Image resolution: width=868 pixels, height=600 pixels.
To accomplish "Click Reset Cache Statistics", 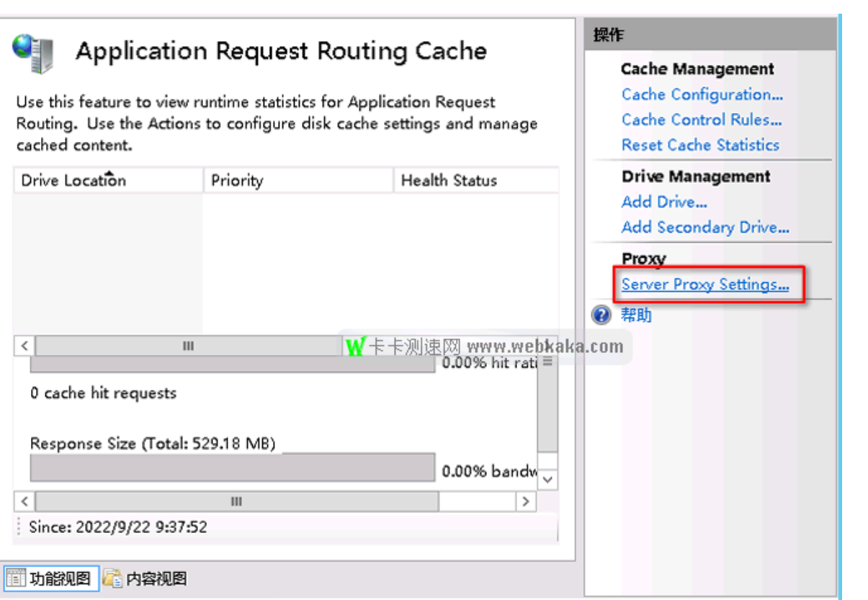I will 700,145.
